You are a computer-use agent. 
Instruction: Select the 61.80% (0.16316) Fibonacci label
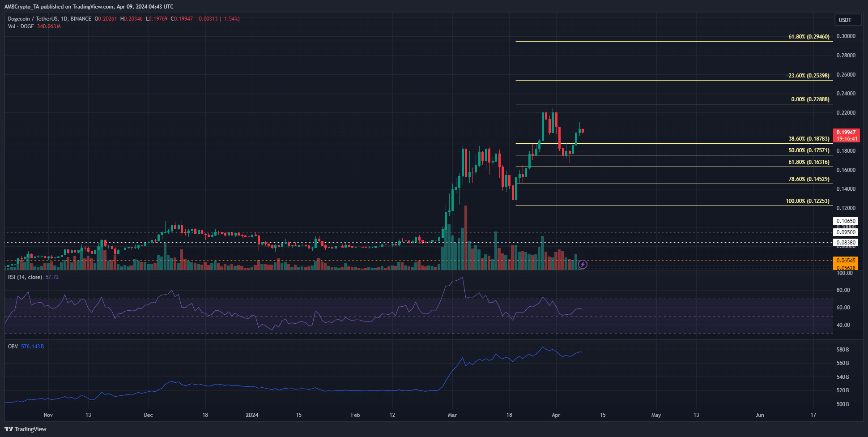pos(809,162)
